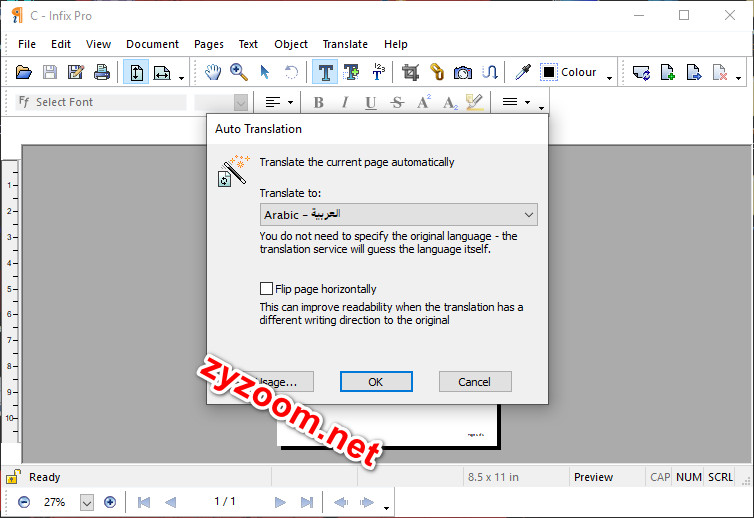
Task: Open the font size dropdown
Action: [240, 102]
